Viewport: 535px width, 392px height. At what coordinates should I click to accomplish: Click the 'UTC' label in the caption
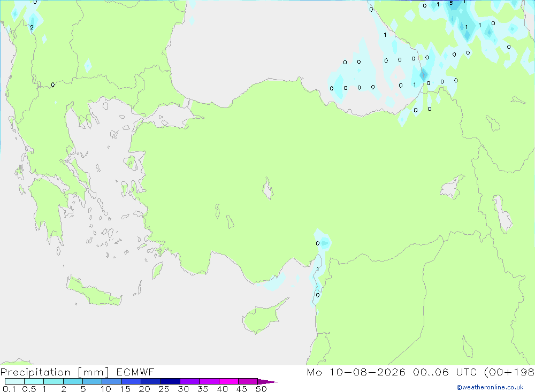[x=467, y=372]
